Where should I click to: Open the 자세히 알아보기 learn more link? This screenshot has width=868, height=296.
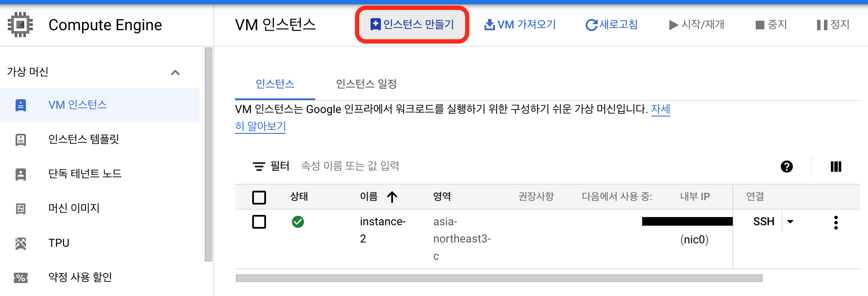click(x=260, y=126)
